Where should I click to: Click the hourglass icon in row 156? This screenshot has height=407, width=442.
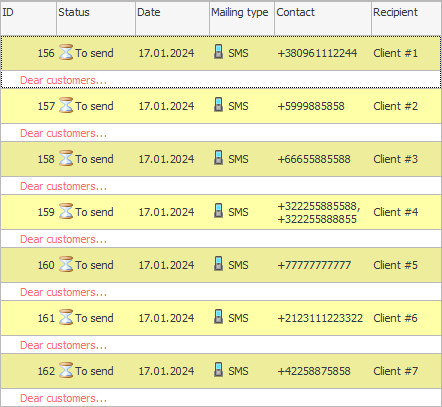point(66,53)
